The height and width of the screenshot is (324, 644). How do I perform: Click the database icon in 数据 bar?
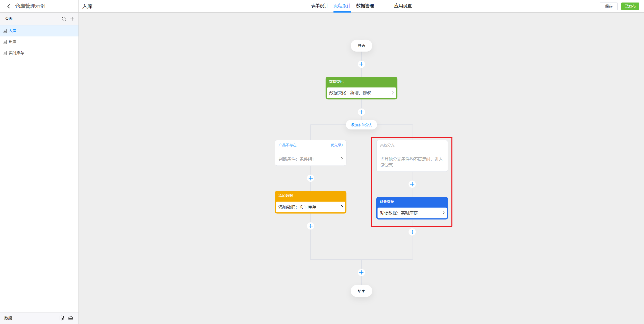(62, 318)
